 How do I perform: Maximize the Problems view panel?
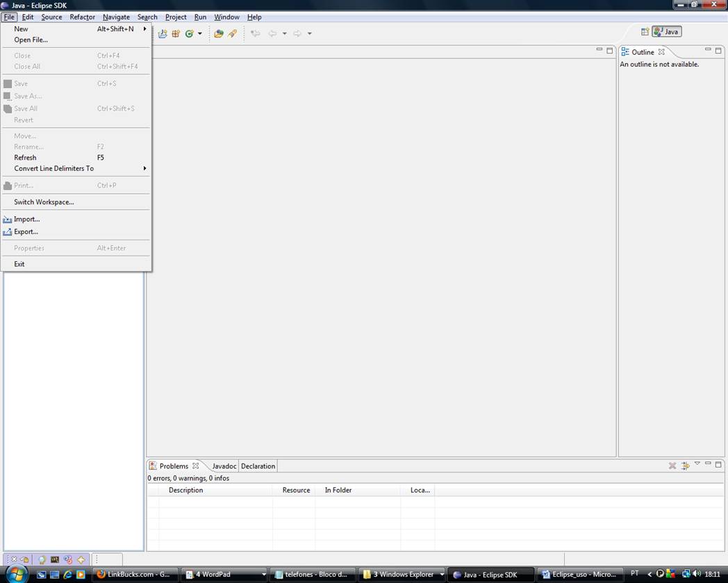coord(718,464)
